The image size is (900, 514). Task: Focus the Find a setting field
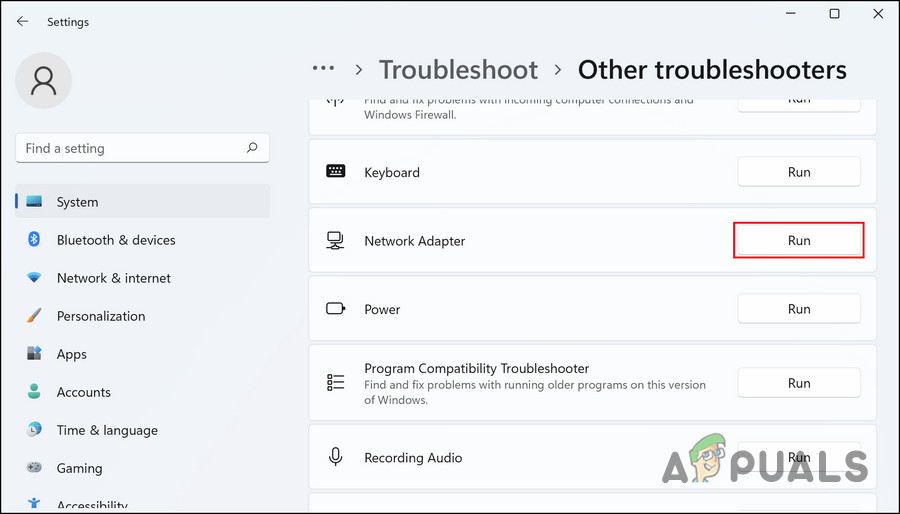[x=130, y=148]
